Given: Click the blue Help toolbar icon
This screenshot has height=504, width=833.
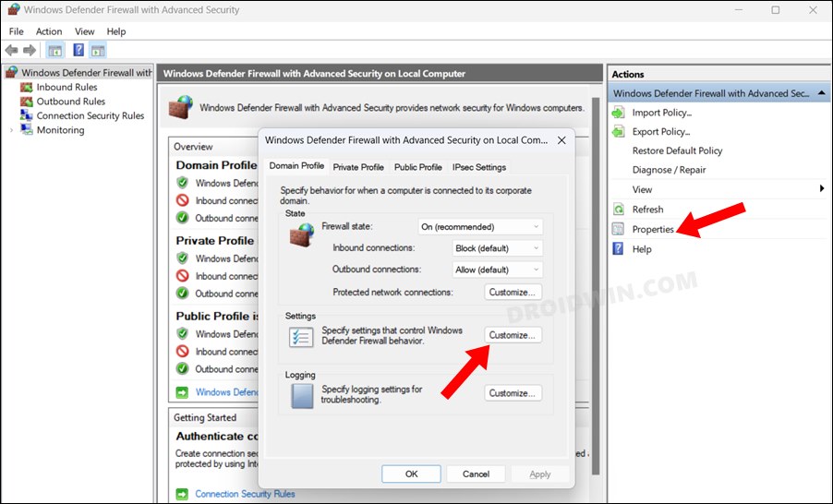Looking at the screenshot, I should (78, 50).
